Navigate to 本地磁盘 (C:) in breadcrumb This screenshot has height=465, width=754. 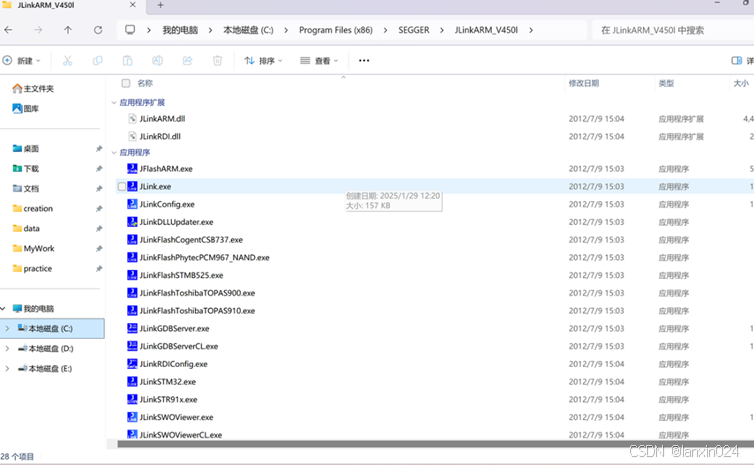click(248, 30)
